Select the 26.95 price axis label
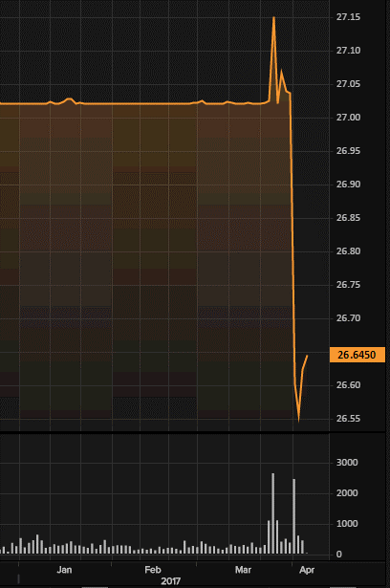Viewport: 390px width, 588px height. (x=348, y=151)
